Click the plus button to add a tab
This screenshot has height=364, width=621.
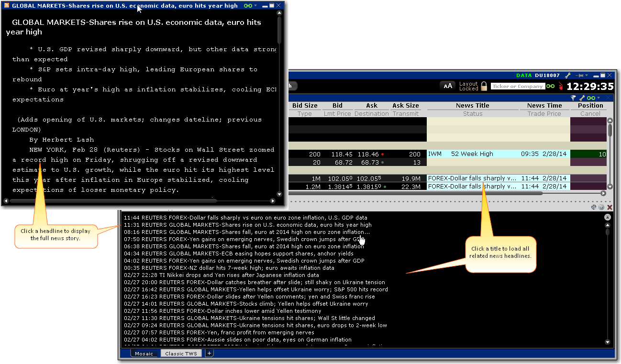pyautogui.click(x=210, y=353)
